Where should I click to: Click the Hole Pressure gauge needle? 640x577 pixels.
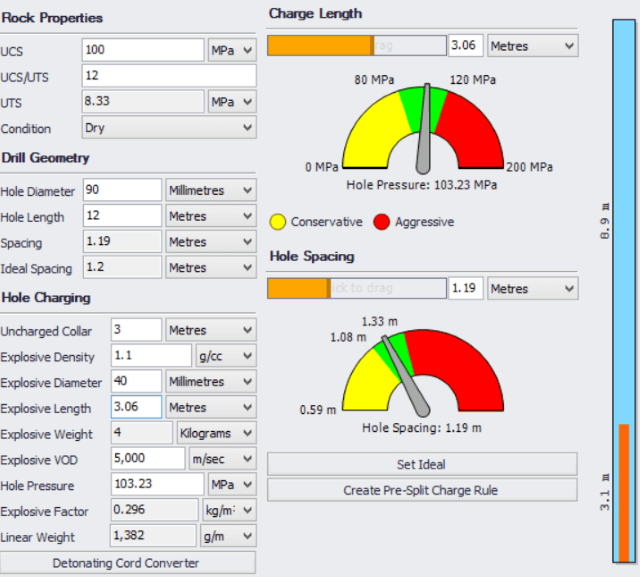[424, 129]
